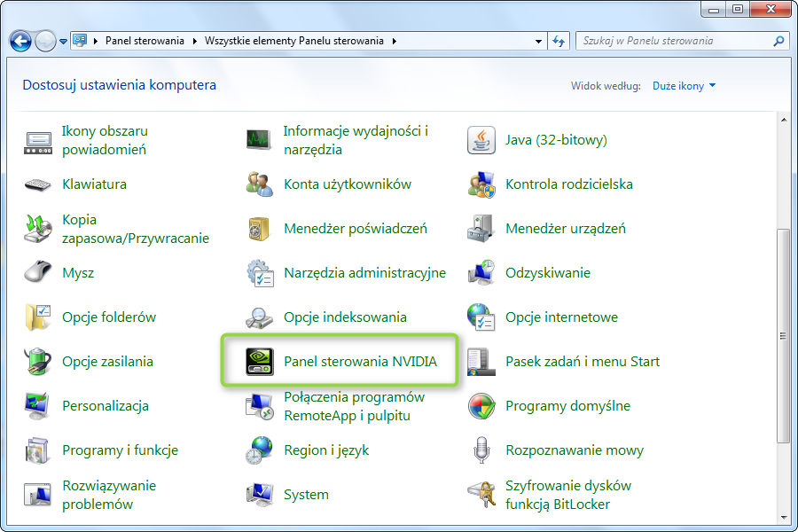
Task: Open the NVIDIA control panel icon
Action: [260, 362]
